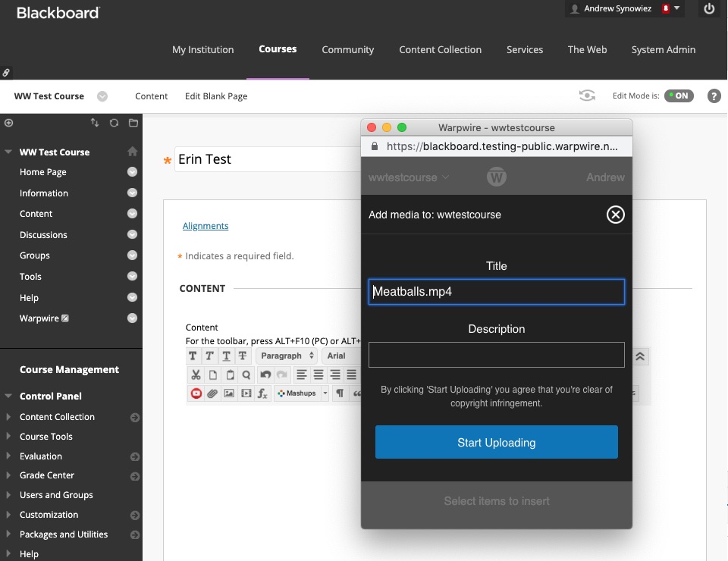
Task: Click the paperclip attach file icon
Action: pyautogui.click(x=212, y=393)
